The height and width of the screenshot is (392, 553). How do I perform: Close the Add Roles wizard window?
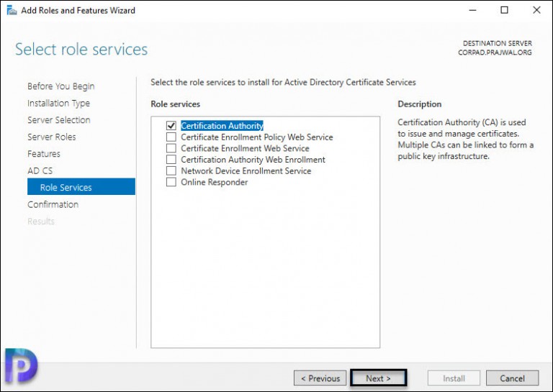[536, 10]
